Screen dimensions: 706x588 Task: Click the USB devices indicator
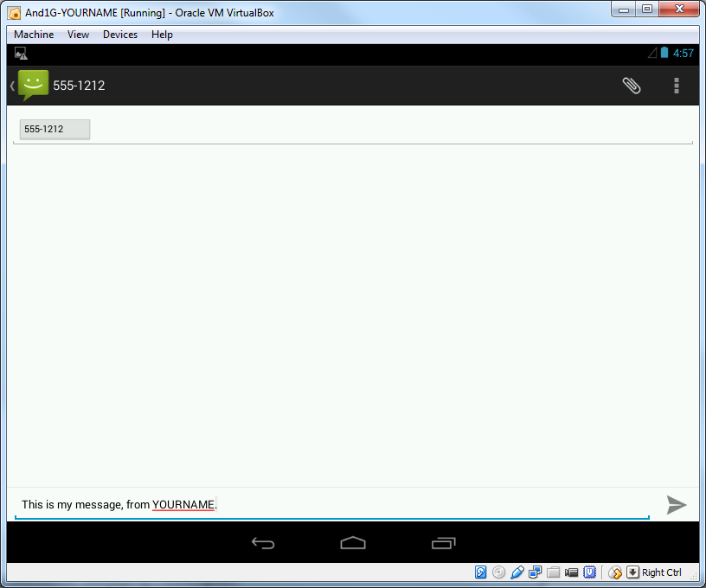click(517, 572)
